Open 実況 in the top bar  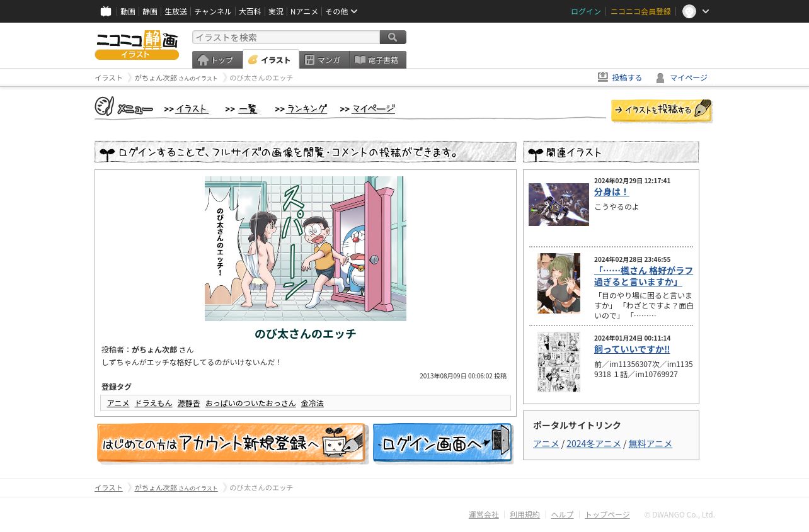point(276,11)
